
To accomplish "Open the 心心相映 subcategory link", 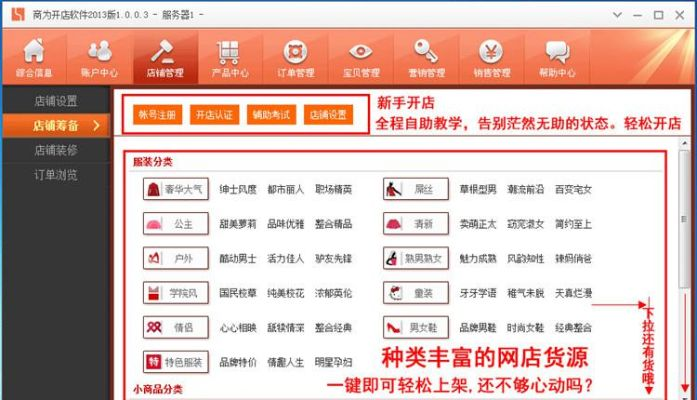I will (238, 328).
